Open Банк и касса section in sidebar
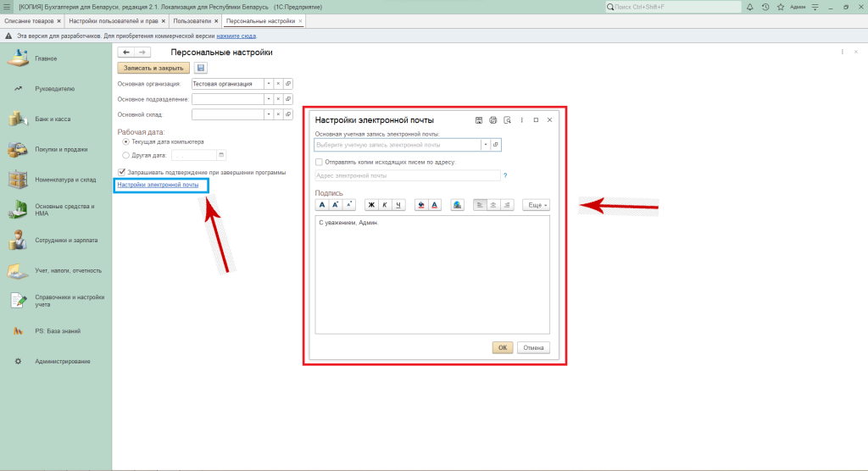 53,119
